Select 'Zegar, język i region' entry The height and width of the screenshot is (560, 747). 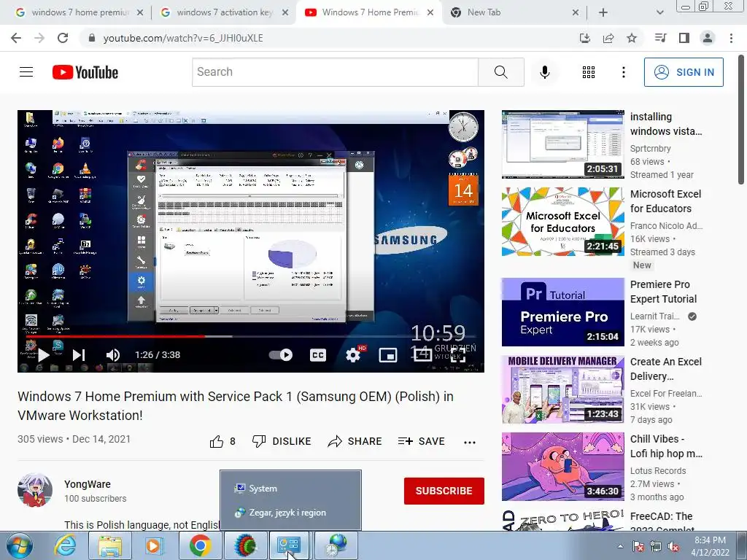[x=290, y=513]
